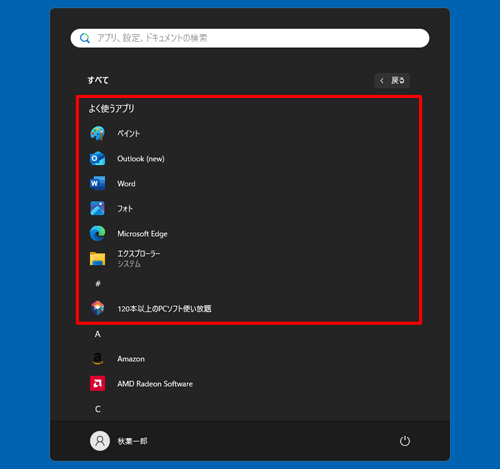
Task: Click the Outlook (new) text label
Action: tap(141, 159)
